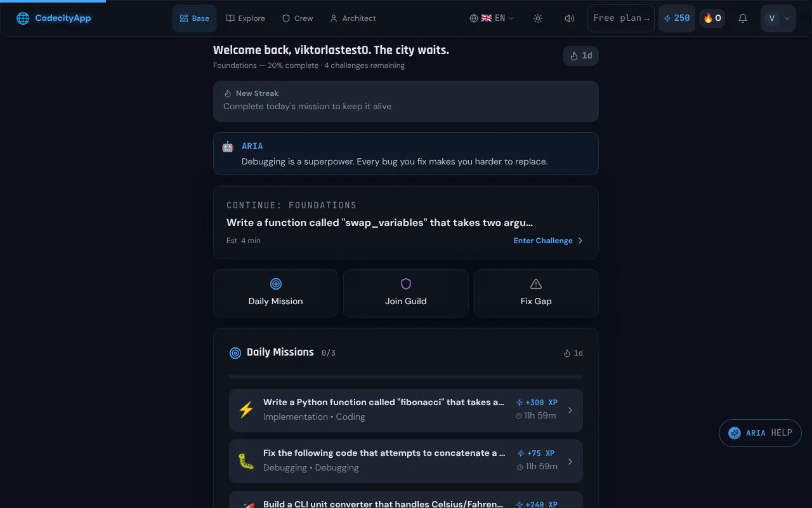
Task: Click the Fix Gap warning triangle icon
Action: coord(536,284)
